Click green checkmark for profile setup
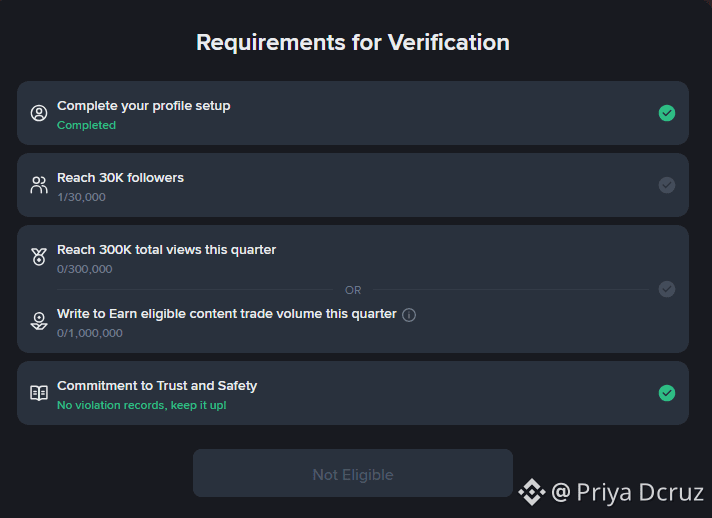The width and height of the screenshot is (712, 518). 667,113
